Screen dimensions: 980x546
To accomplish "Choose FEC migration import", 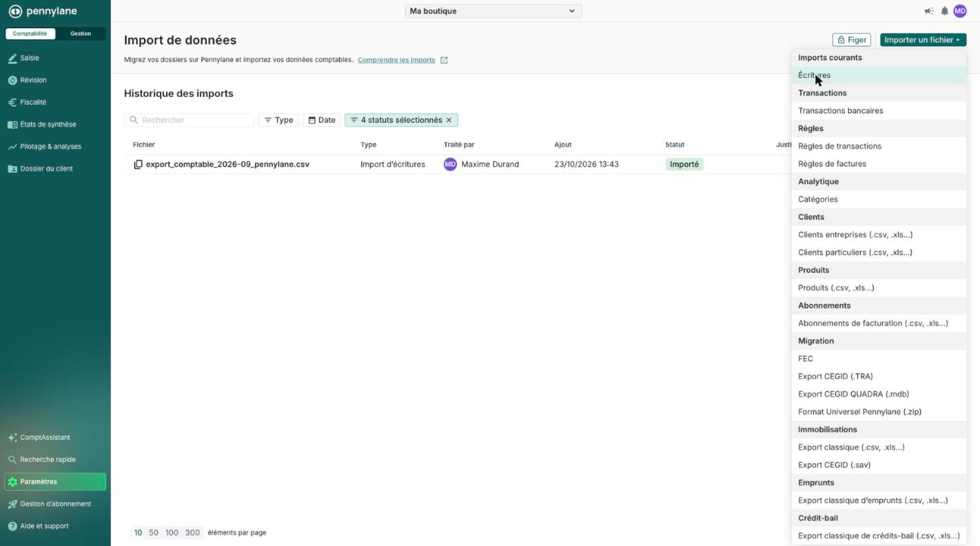I will click(878, 358).
